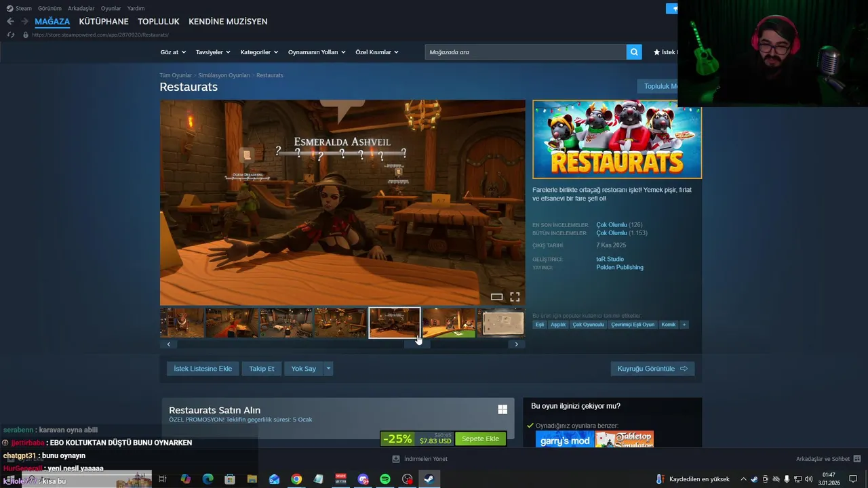Show next thumbnails with right arrow
This screenshot has height=488, width=868.
516,344
